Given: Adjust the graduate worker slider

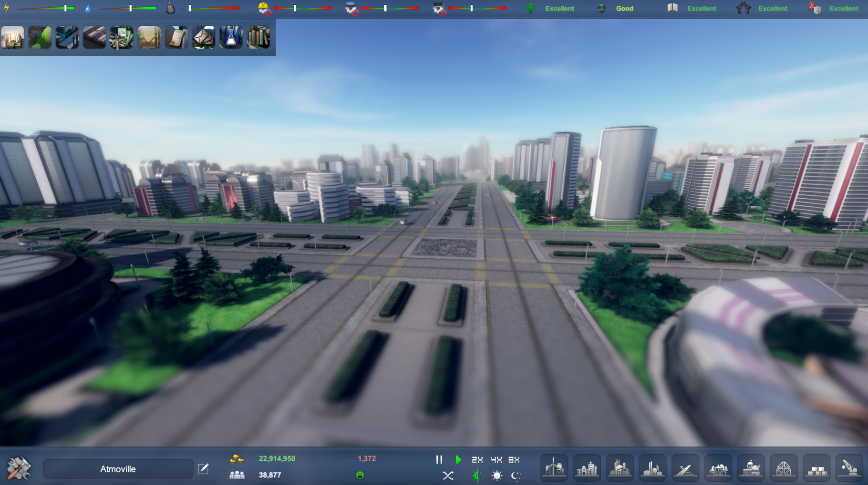Looking at the screenshot, I should [x=477, y=8].
